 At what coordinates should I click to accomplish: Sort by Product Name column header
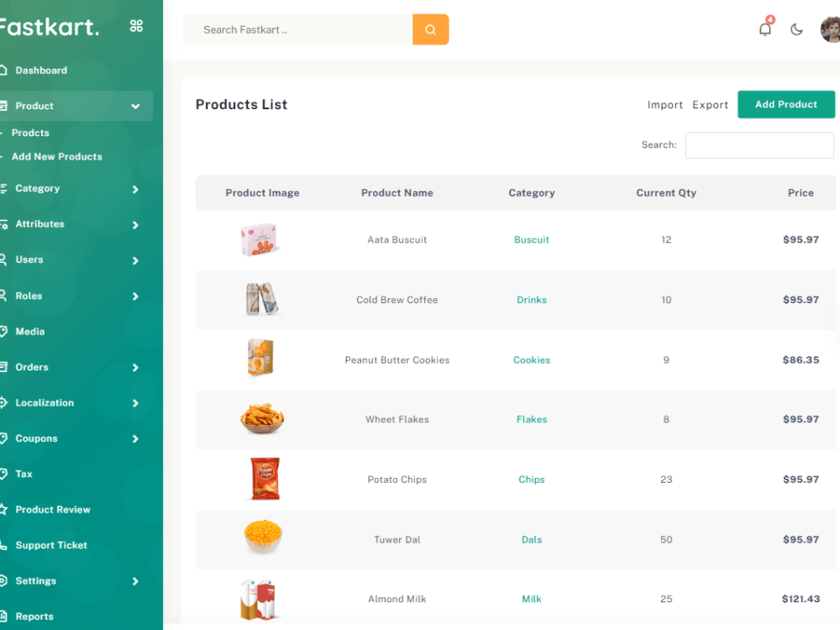[x=397, y=193]
